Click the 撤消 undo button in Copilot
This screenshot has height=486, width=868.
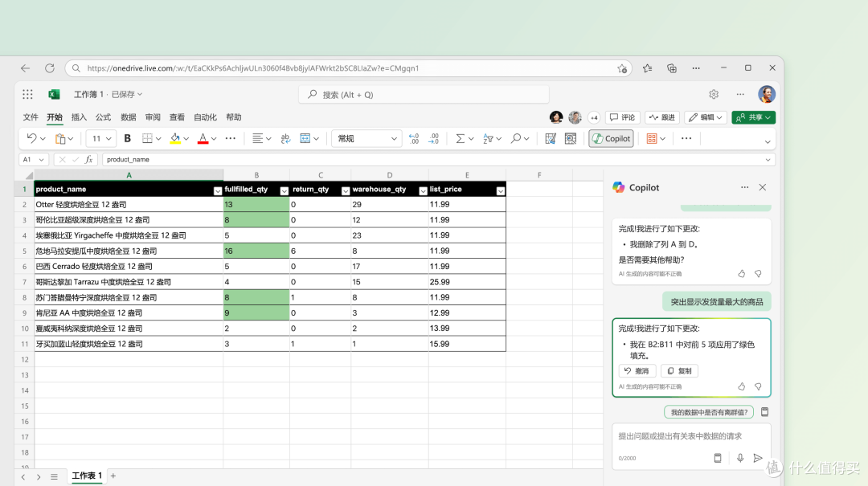(x=637, y=371)
